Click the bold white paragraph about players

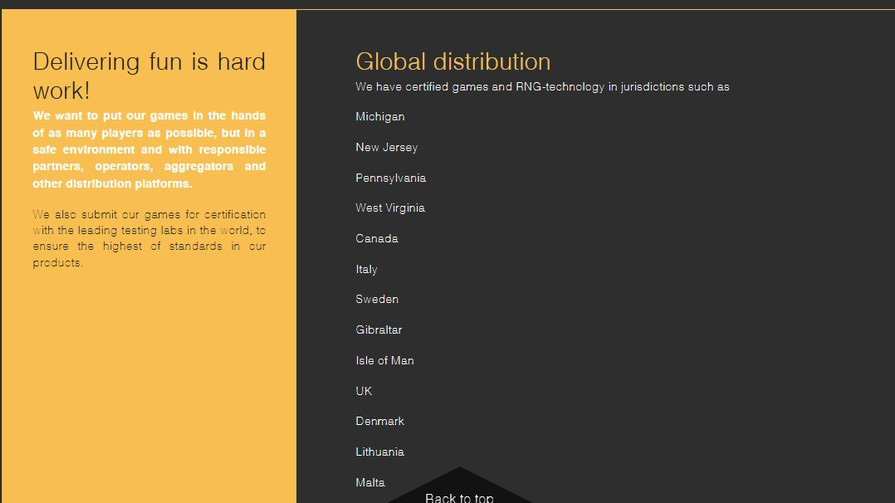149,150
